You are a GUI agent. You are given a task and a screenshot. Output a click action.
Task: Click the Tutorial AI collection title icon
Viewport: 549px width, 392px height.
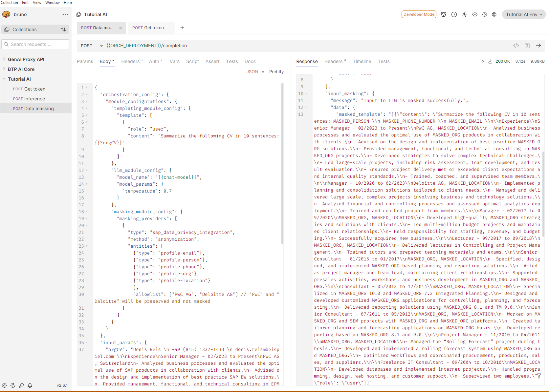tap(78, 14)
